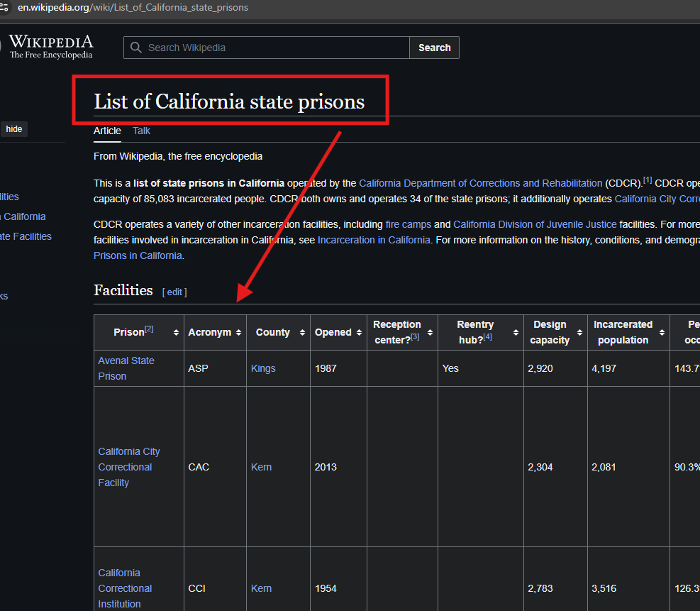
Task: Sort table by Reentry hub column
Action: click(516, 332)
